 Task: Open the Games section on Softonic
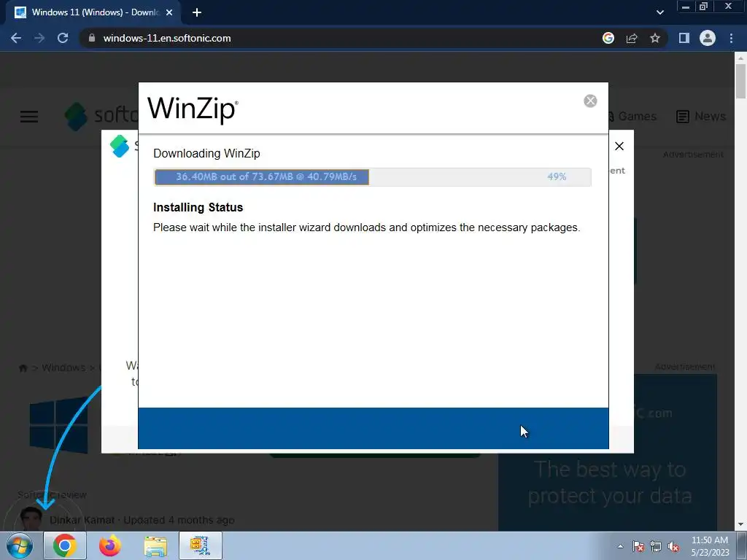tap(632, 116)
